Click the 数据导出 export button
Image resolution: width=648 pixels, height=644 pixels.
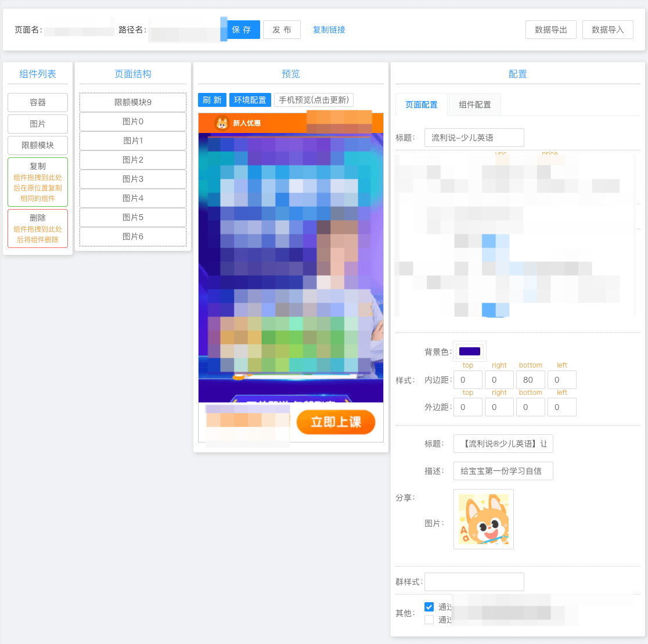551,30
